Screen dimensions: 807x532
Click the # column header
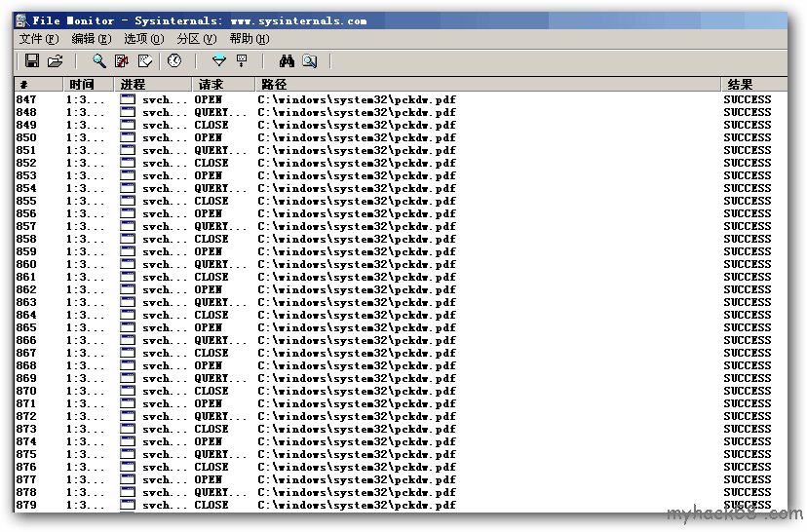(39, 85)
